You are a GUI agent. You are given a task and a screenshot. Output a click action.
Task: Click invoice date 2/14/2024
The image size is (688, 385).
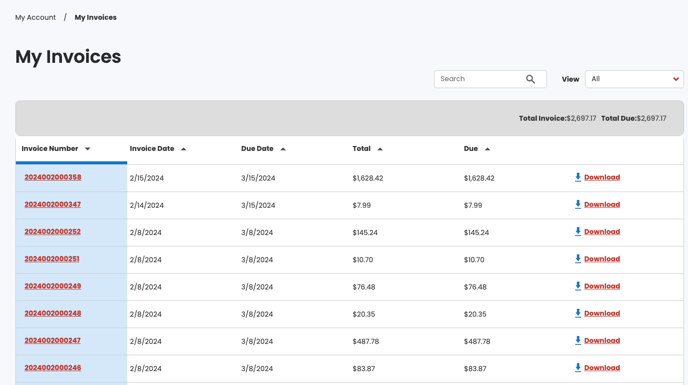point(147,205)
